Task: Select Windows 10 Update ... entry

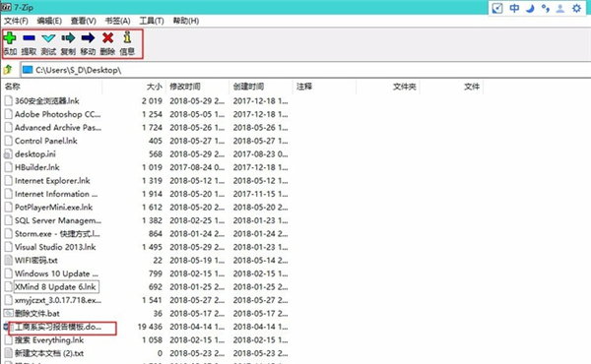Action: pyautogui.click(x=56, y=273)
